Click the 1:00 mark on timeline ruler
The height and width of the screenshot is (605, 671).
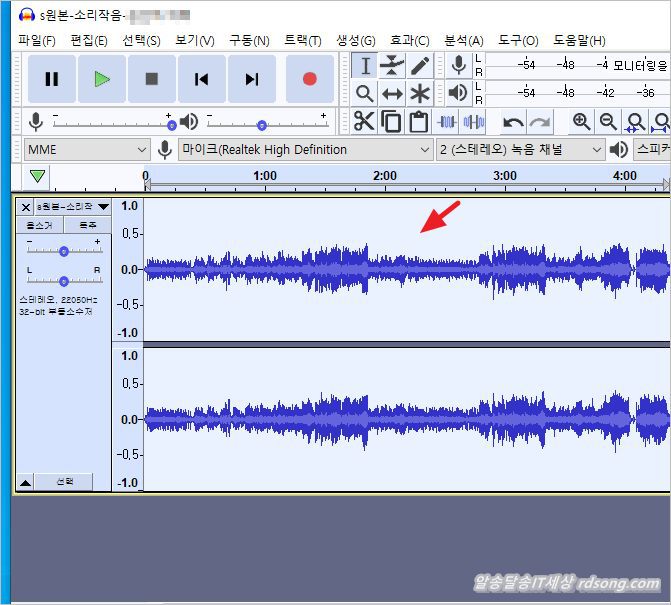(x=264, y=176)
